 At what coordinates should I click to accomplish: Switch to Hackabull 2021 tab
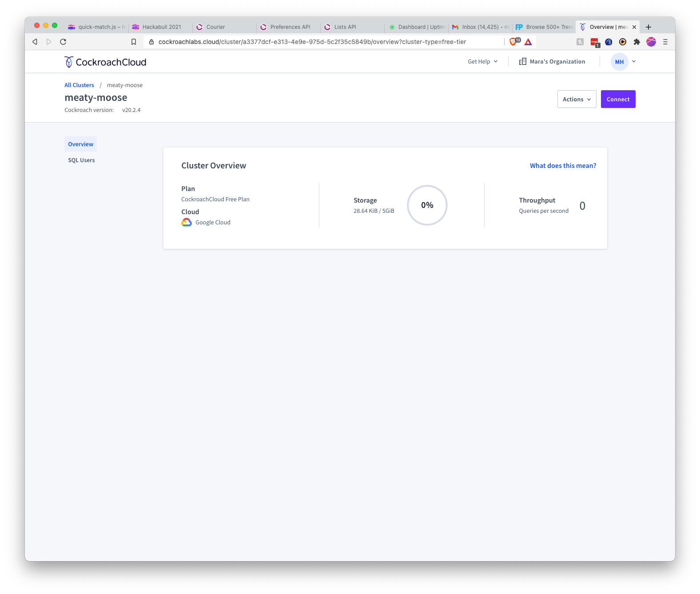(160, 27)
